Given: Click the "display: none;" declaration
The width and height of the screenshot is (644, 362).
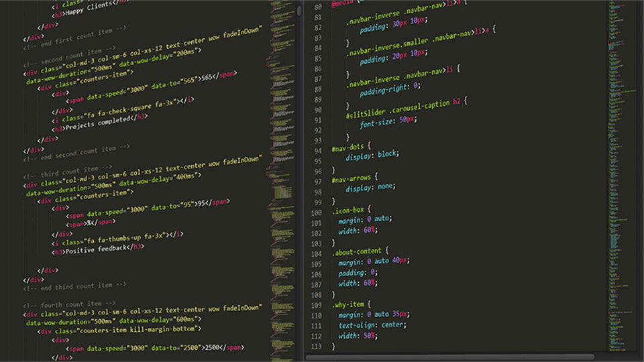Looking at the screenshot, I should [370, 187].
